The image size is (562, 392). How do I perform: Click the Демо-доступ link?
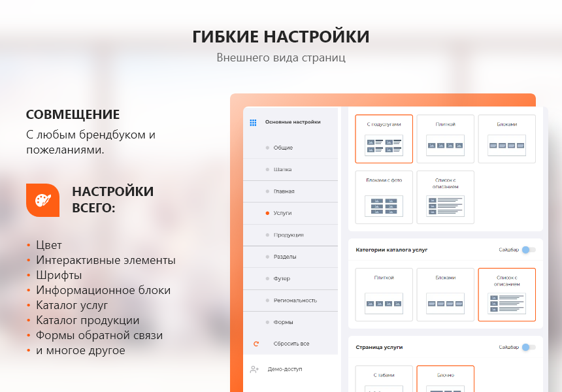point(285,369)
